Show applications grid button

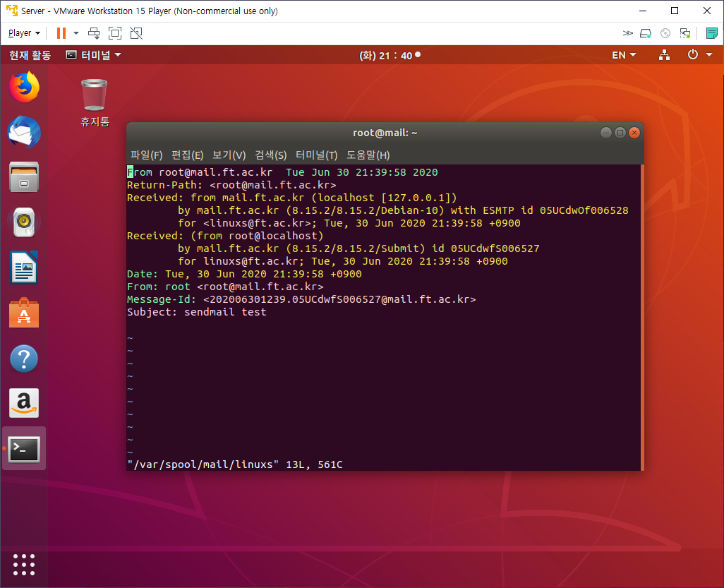pos(24,565)
